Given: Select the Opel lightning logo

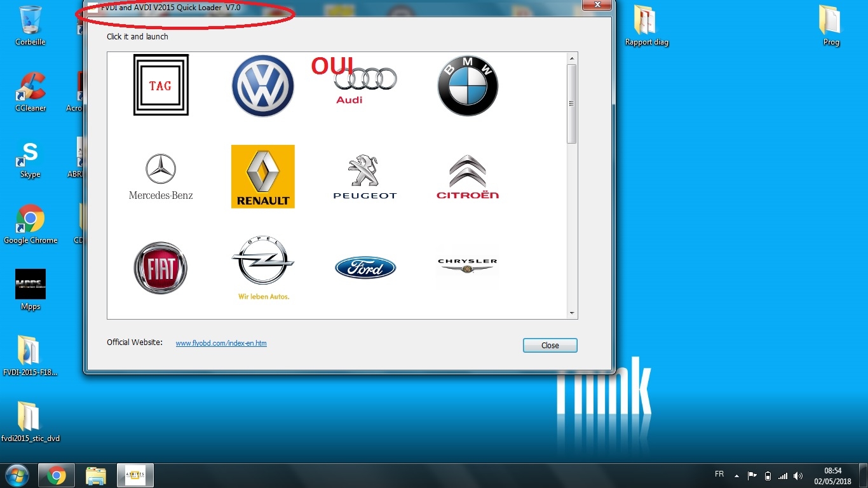Looking at the screenshot, I should 263,268.
